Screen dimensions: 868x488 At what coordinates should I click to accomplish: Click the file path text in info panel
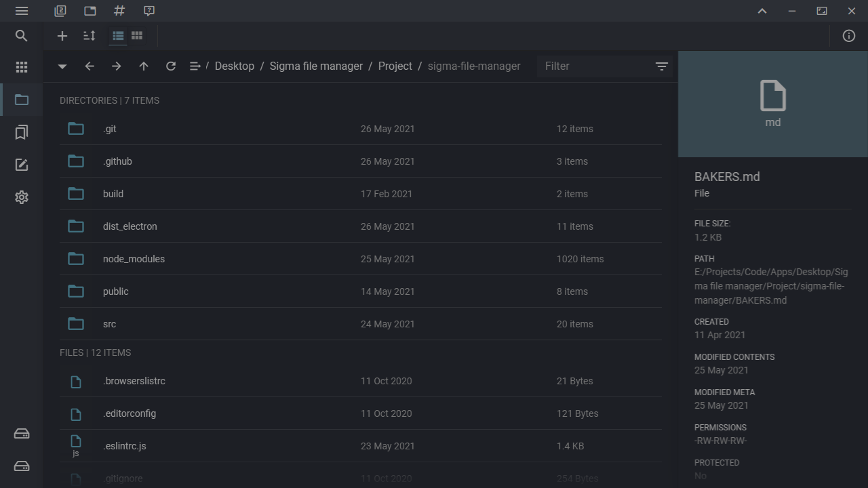point(771,286)
